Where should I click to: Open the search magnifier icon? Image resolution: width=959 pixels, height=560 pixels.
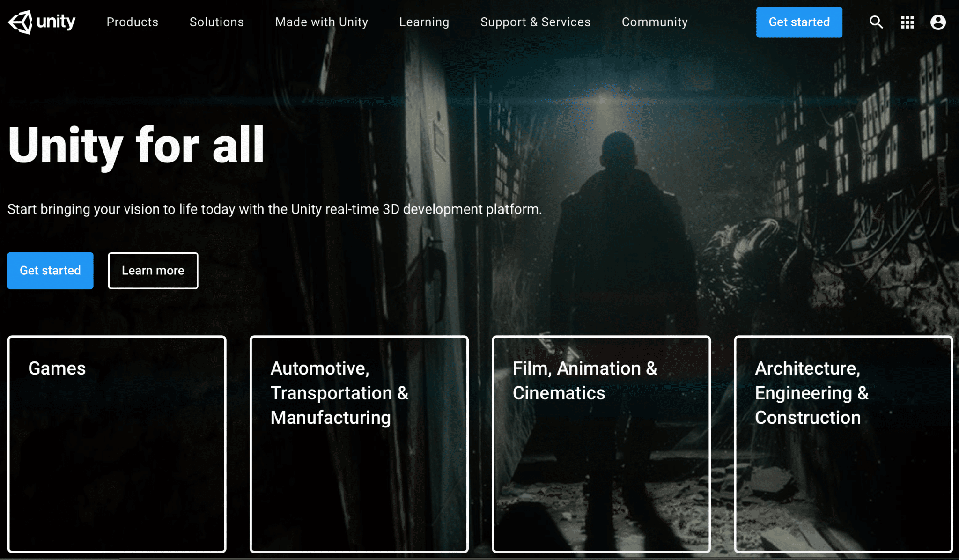pyautogui.click(x=876, y=22)
